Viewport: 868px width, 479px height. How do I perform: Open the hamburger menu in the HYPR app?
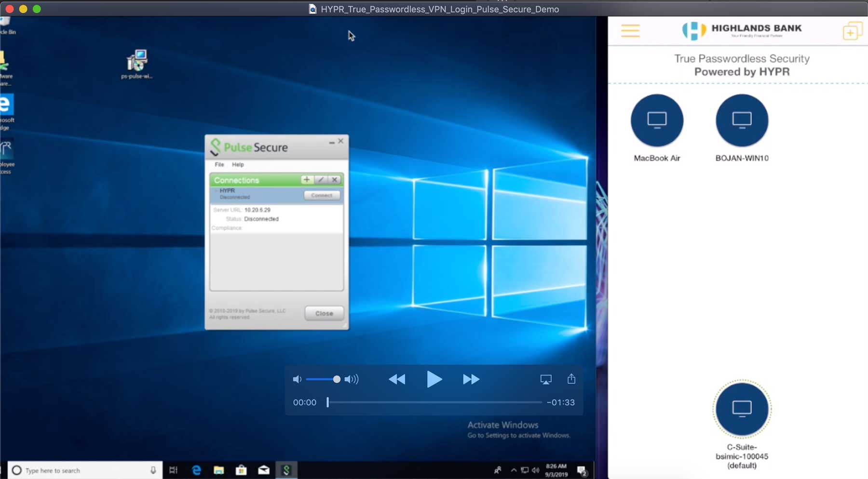(631, 30)
